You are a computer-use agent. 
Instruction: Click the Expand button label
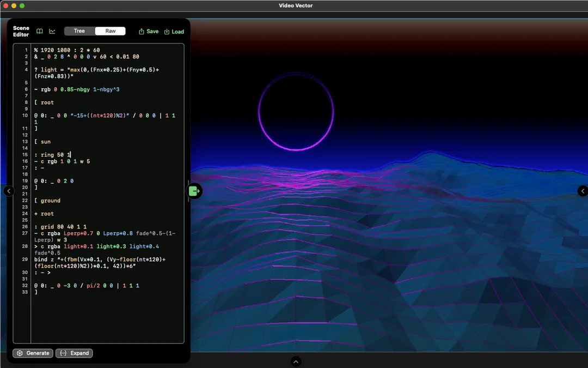[x=79, y=353]
